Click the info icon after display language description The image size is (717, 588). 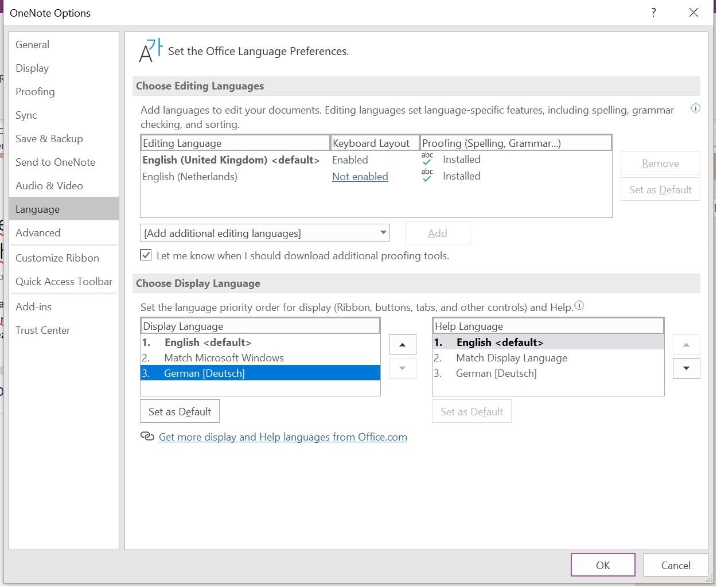coord(579,305)
